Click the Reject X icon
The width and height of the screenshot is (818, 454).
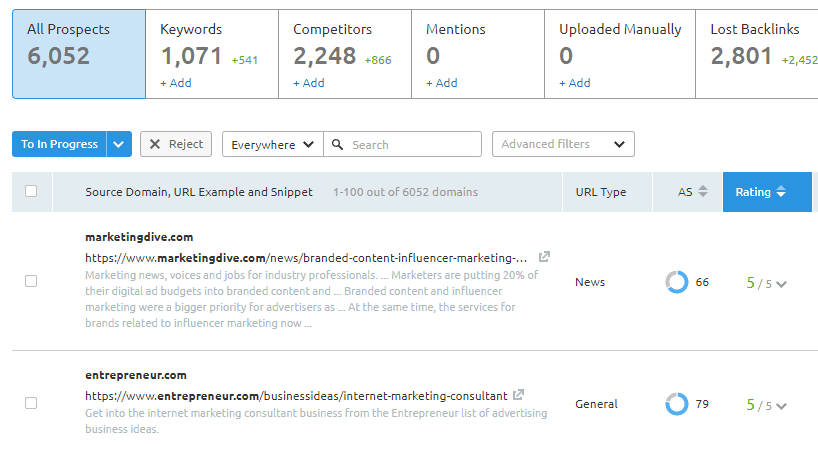click(x=155, y=144)
